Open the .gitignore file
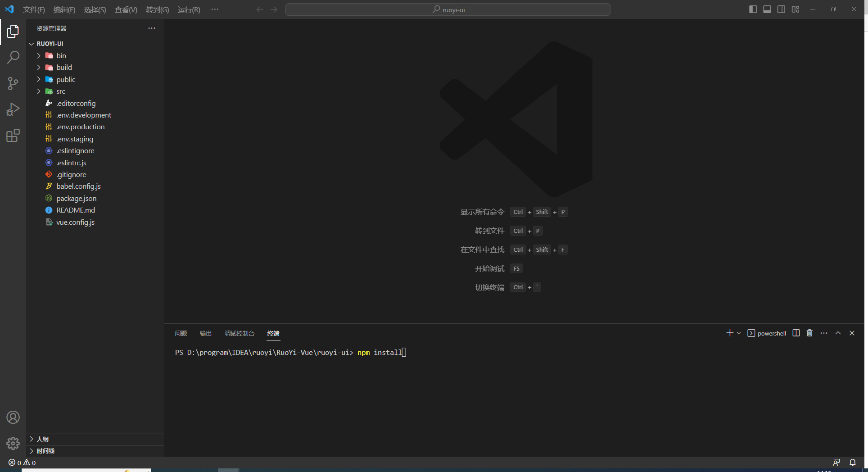868x472 pixels. pyautogui.click(x=95, y=174)
